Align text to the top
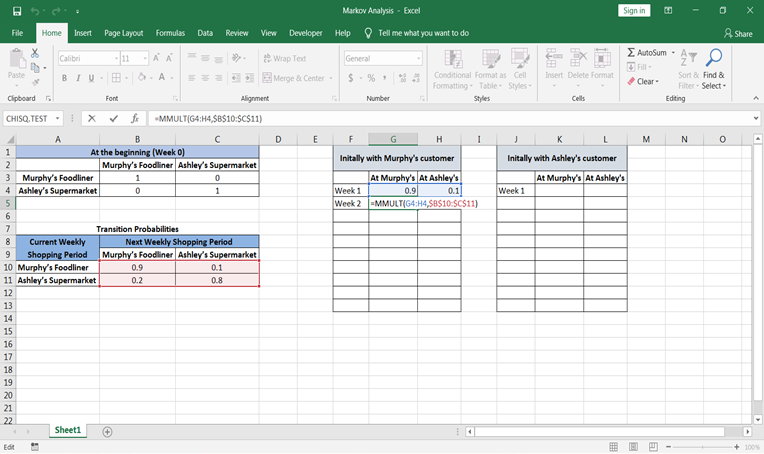 192,57
